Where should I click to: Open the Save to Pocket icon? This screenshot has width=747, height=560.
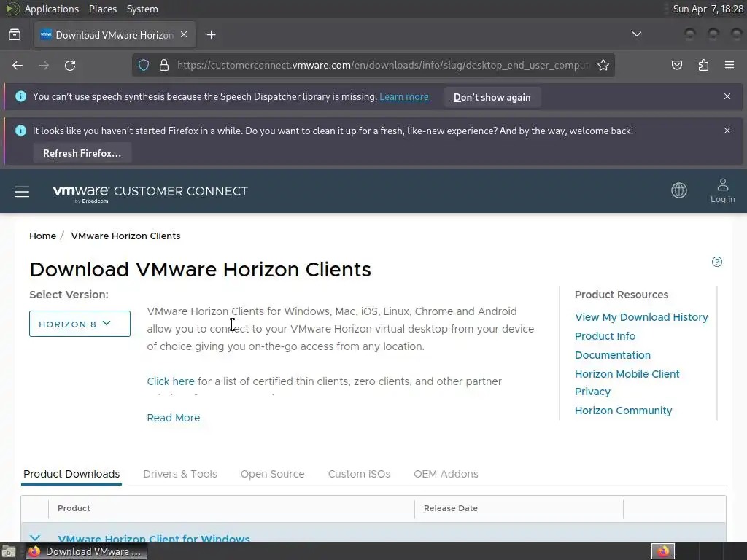click(x=676, y=65)
